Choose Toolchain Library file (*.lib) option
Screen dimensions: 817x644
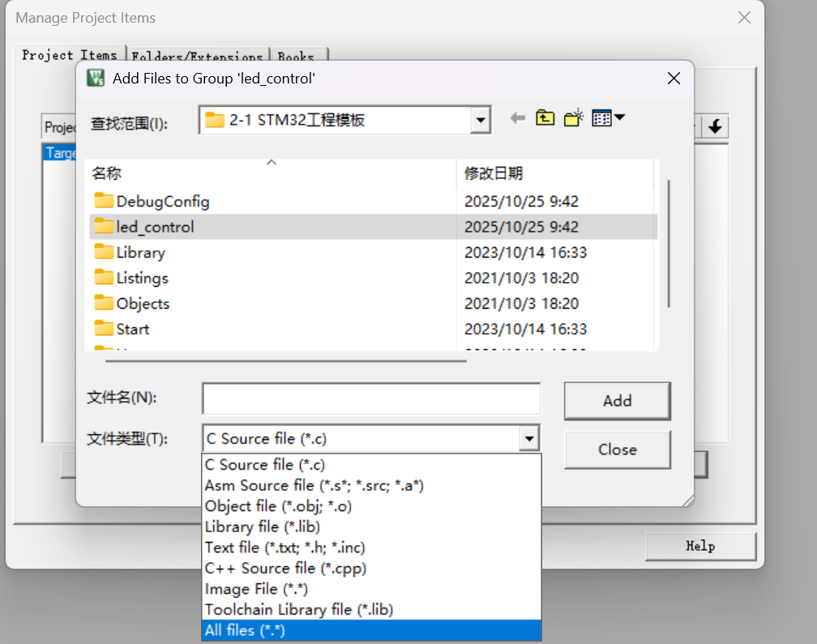coord(371,610)
